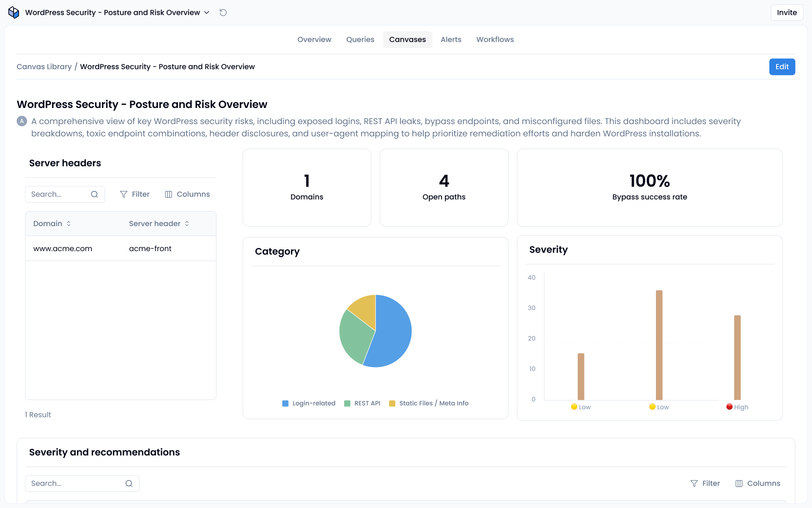Switch to the Alerts tab
The height and width of the screenshot is (508, 812).
tap(451, 39)
